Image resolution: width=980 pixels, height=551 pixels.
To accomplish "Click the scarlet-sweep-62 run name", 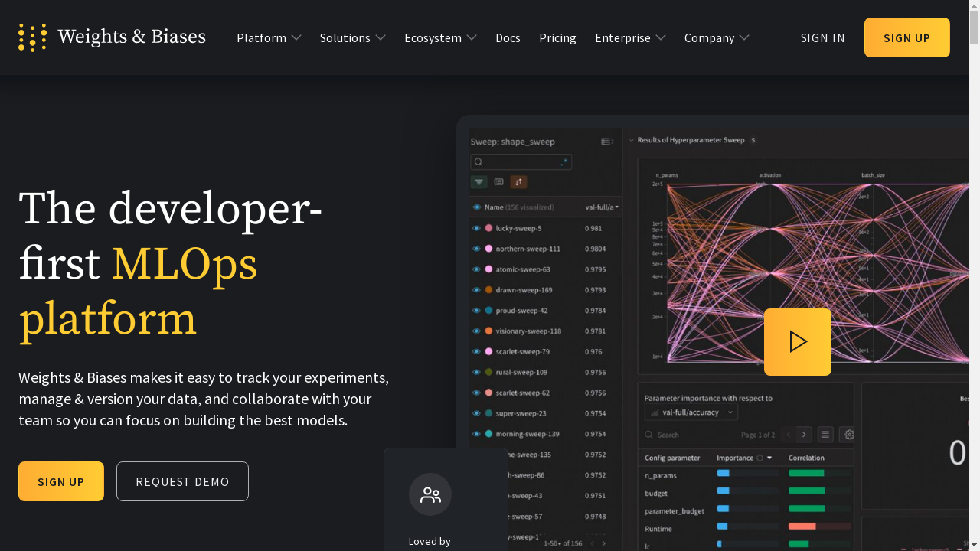I will click(x=523, y=393).
